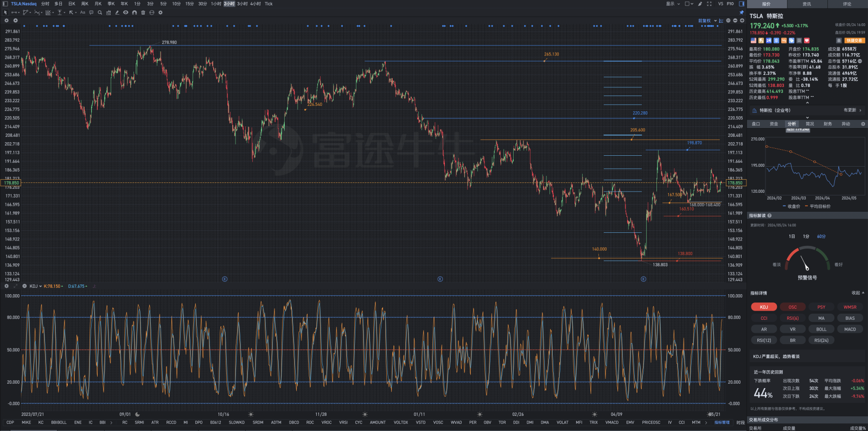The height and width of the screenshot is (431, 868).
Task: Select the WMSR indicator pill
Action: (x=850, y=307)
